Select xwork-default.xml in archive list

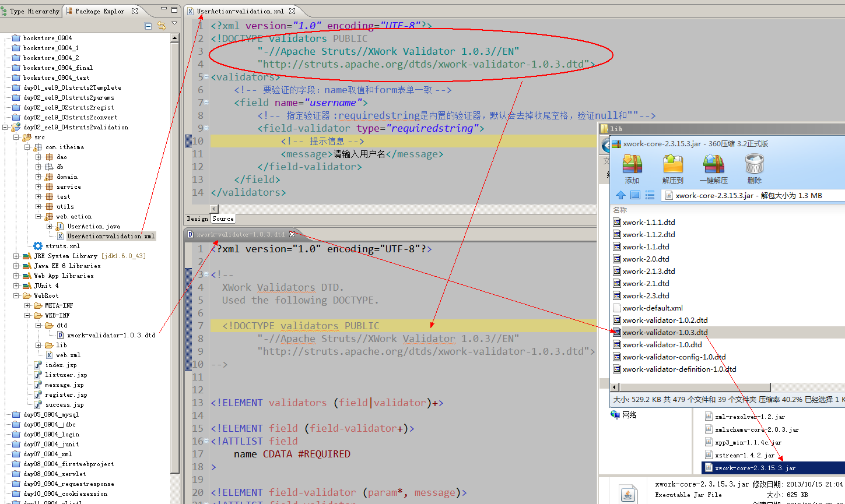click(653, 308)
